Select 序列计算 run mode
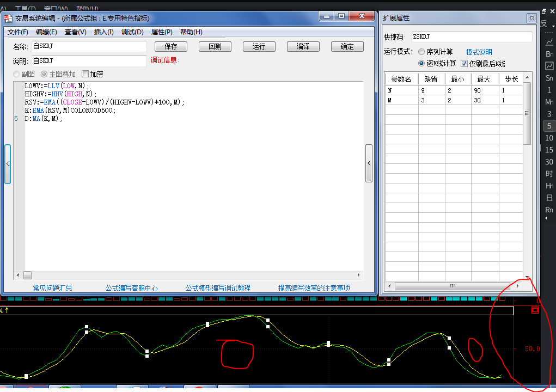556x392 pixels. click(x=421, y=52)
